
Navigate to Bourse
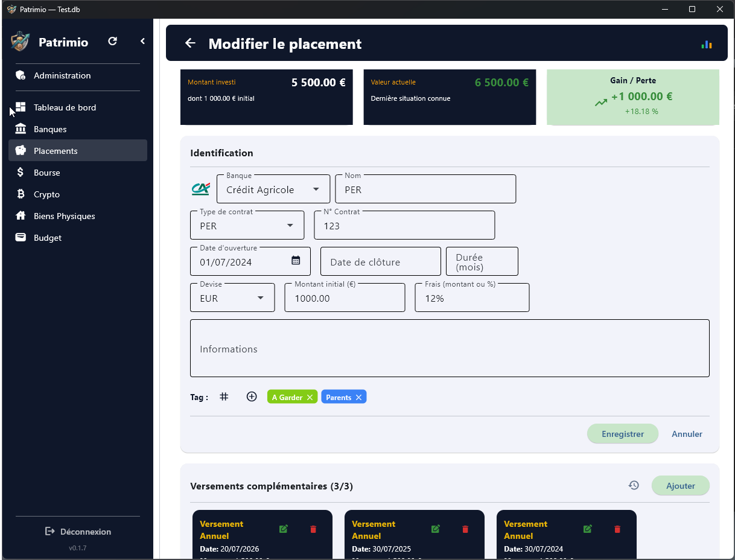click(78, 173)
